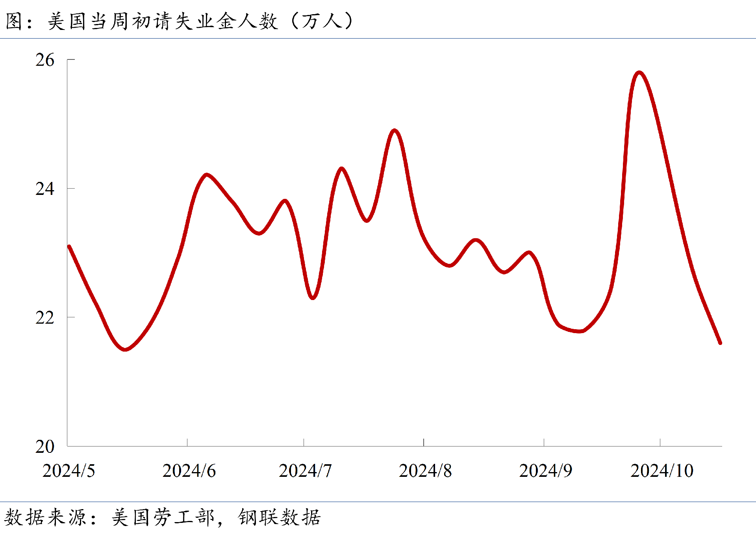Click the y-axis label 22

coord(44,318)
